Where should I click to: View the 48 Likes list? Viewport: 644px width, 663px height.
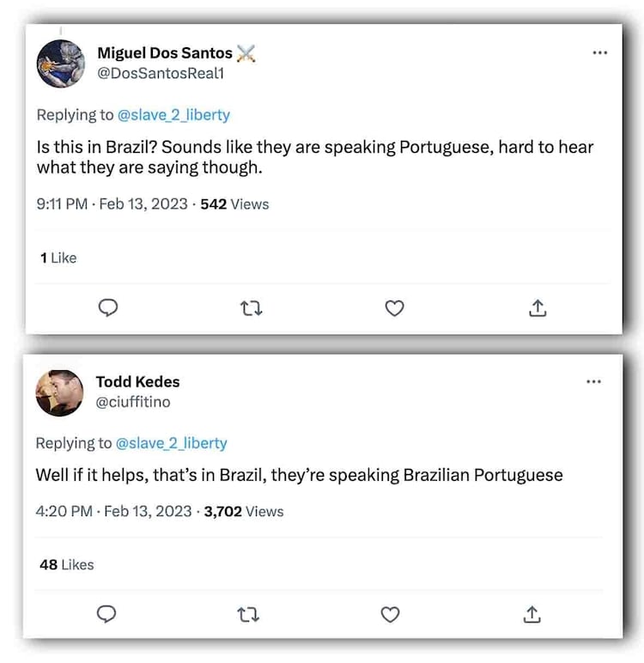click(66, 564)
